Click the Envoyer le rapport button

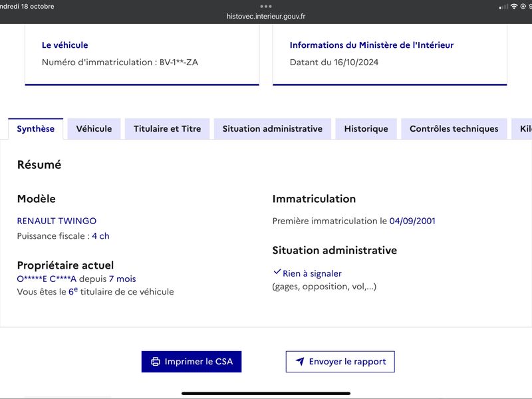(x=340, y=362)
